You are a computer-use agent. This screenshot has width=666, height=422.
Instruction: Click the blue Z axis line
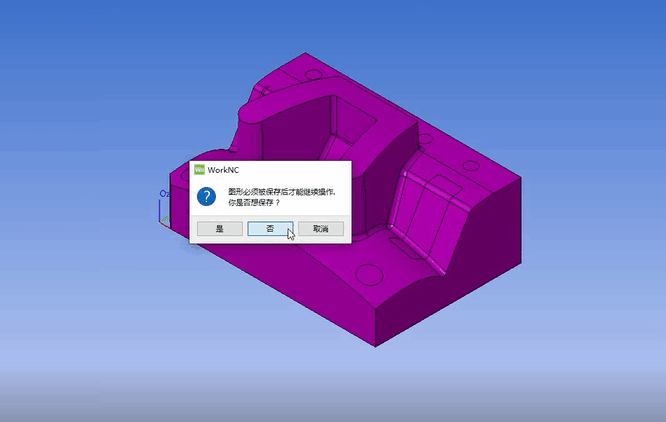coord(160,210)
